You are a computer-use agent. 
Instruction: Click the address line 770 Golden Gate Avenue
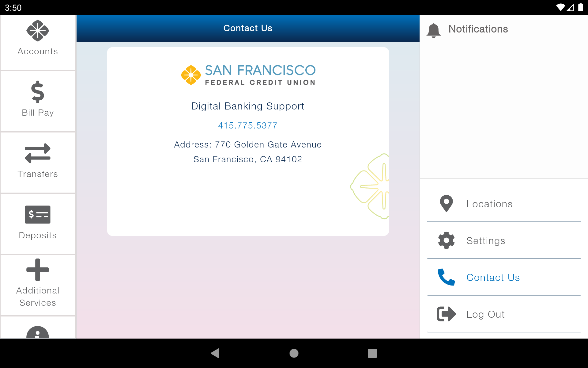[248, 144]
